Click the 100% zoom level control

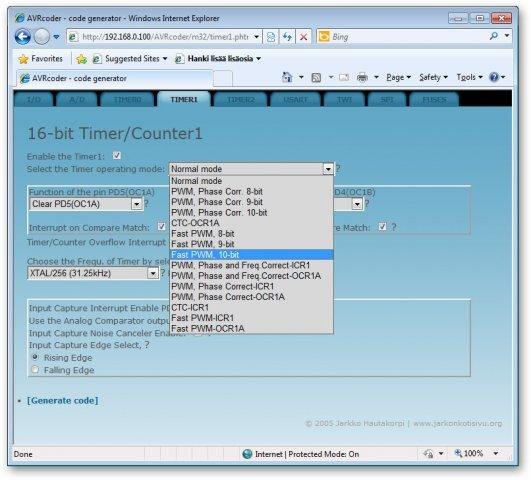[469, 453]
